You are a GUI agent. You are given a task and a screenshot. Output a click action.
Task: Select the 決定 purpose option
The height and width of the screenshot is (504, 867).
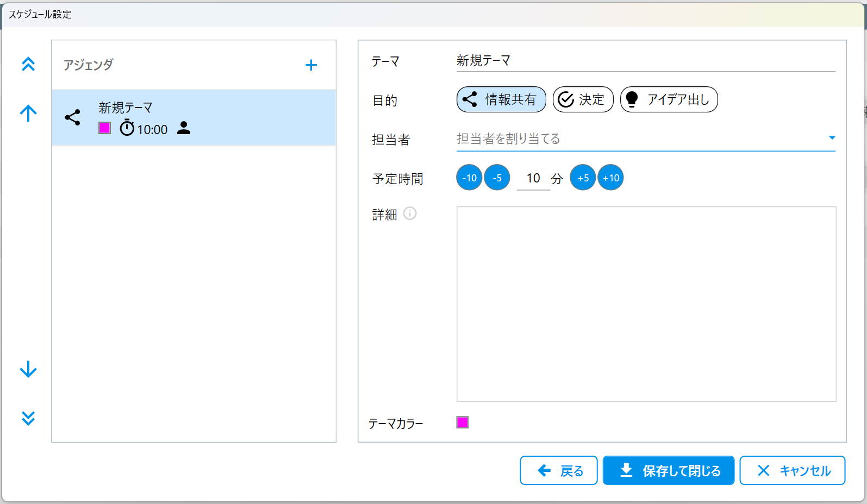583,99
